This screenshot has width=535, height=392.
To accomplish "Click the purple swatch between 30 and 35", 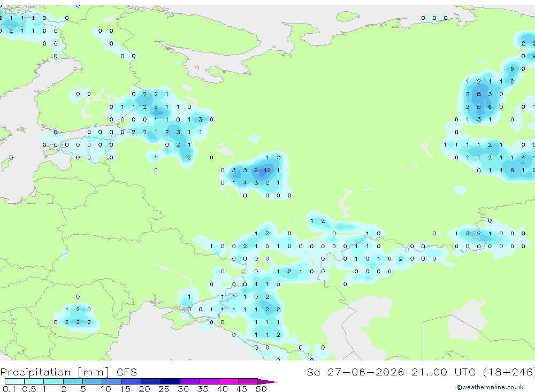I will point(189,381).
